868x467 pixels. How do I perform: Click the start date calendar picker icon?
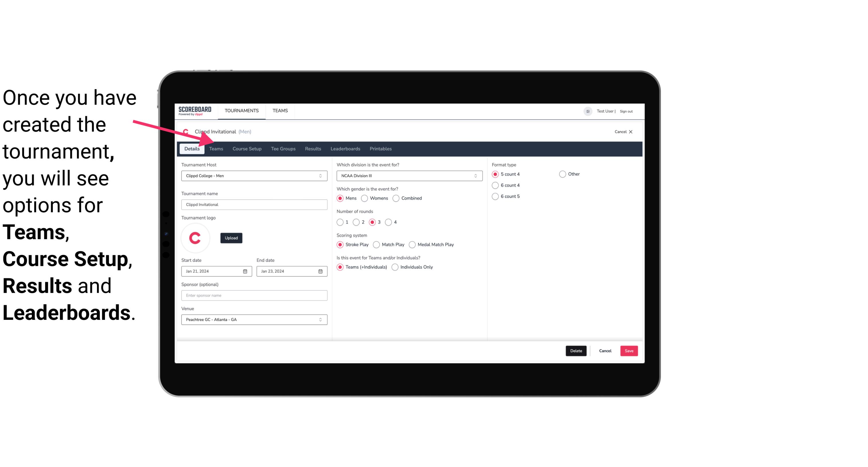click(x=246, y=271)
